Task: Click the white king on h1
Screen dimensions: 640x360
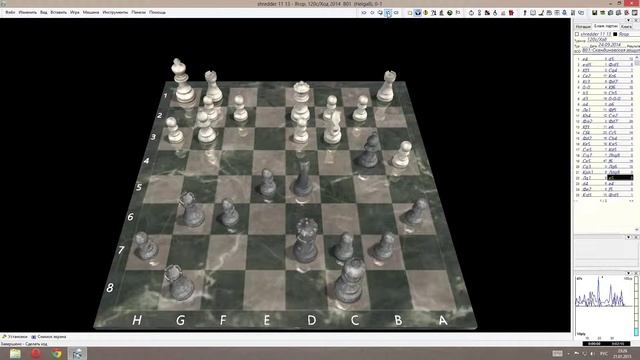Action: [182, 82]
